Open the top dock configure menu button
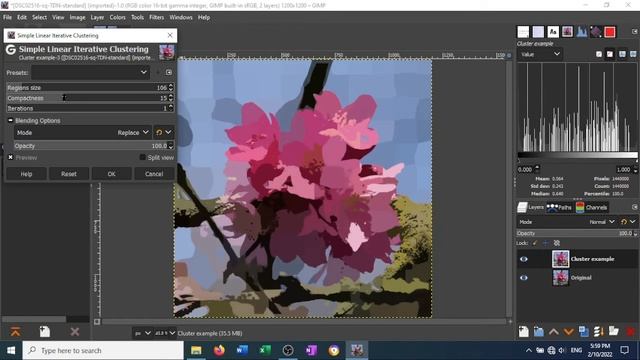The height and width of the screenshot is (360, 640). (635, 31)
